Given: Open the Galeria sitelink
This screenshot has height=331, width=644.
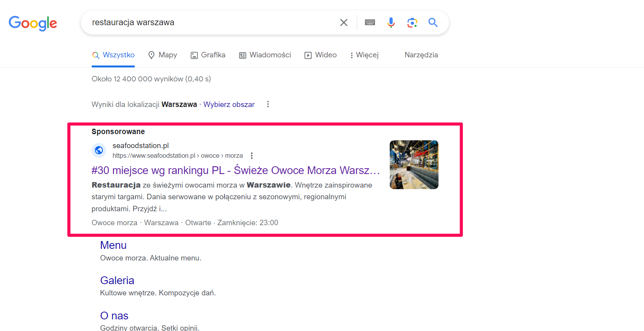Looking at the screenshot, I should 117,280.
